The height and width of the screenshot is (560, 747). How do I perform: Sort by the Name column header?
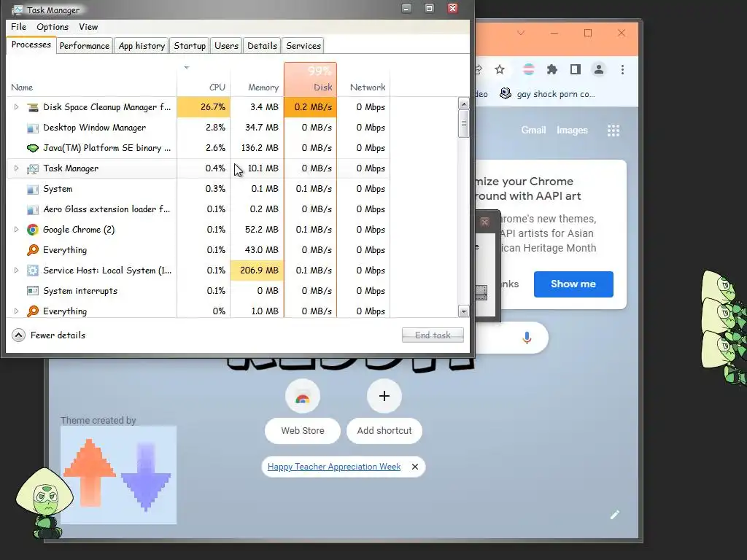[x=92, y=79]
